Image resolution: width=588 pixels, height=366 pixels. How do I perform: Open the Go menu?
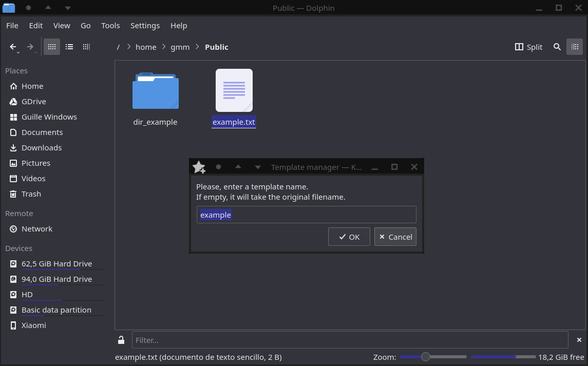coord(85,26)
